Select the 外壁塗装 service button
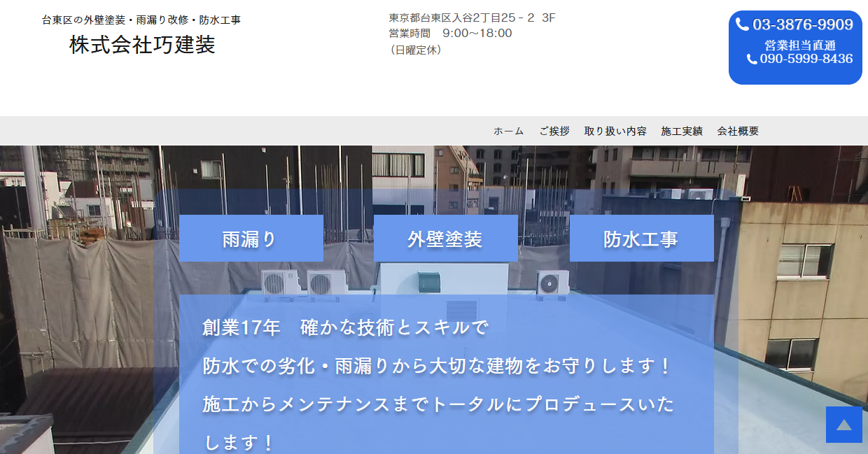868x454 pixels. pyautogui.click(x=446, y=239)
